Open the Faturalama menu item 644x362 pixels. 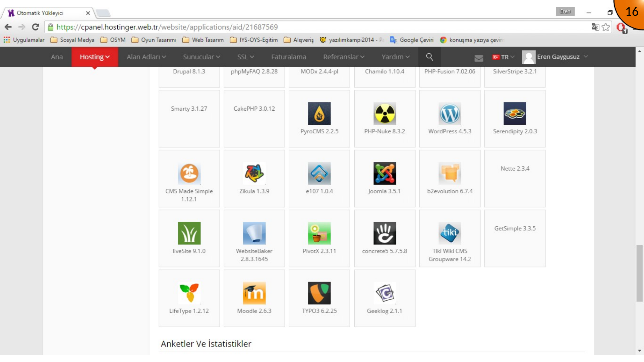[x=289, y=57]
